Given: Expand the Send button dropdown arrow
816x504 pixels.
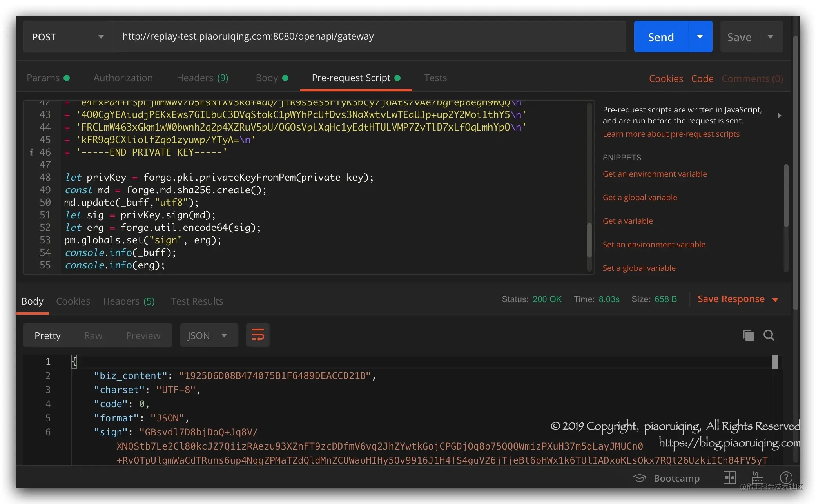Looking at the screenshot, I should point(700,37).
